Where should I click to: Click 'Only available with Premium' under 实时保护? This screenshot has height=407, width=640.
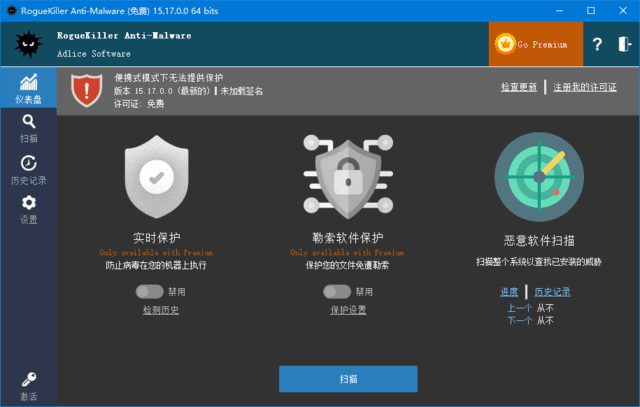pos(156,252)
